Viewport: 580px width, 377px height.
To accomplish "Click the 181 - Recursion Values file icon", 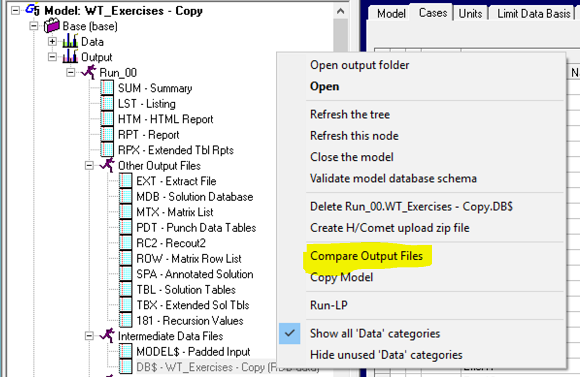I will (x=125, y=320).
